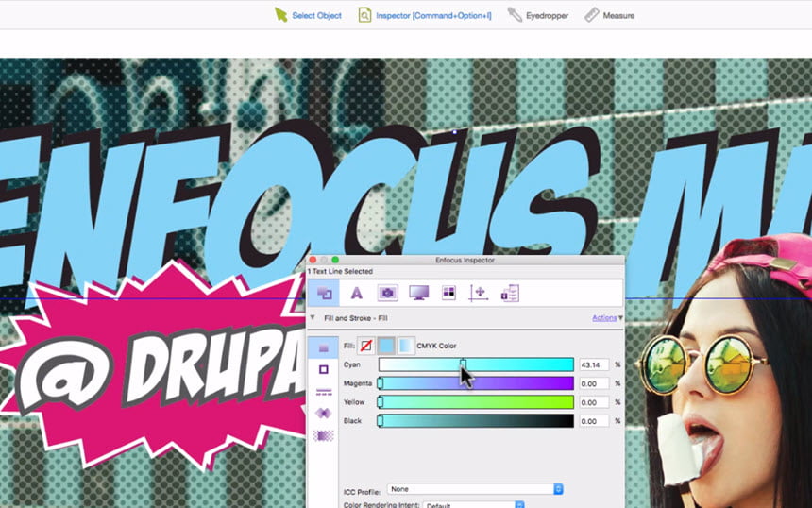Focus the Magenta 0.00 value field
Viewport: 812px width, 508px height.
[594, 383]
